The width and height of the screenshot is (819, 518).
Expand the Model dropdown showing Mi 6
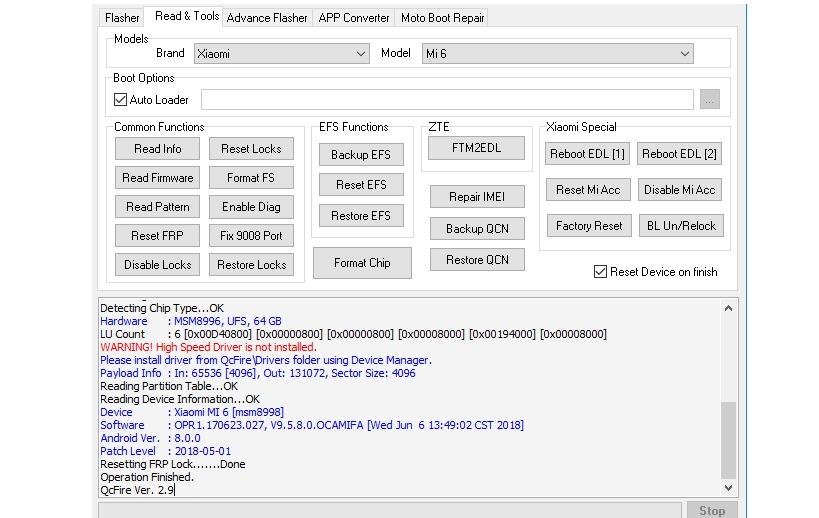point(557,54)
